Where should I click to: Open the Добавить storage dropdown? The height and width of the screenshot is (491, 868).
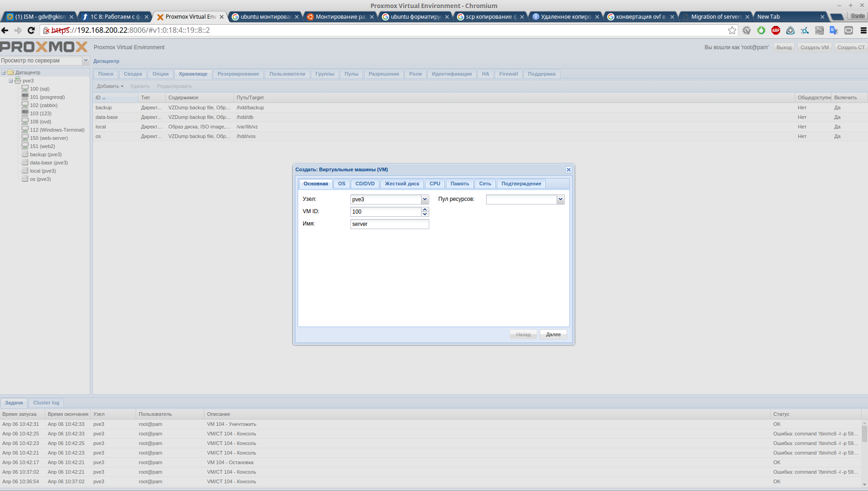(x=110, y=86)
